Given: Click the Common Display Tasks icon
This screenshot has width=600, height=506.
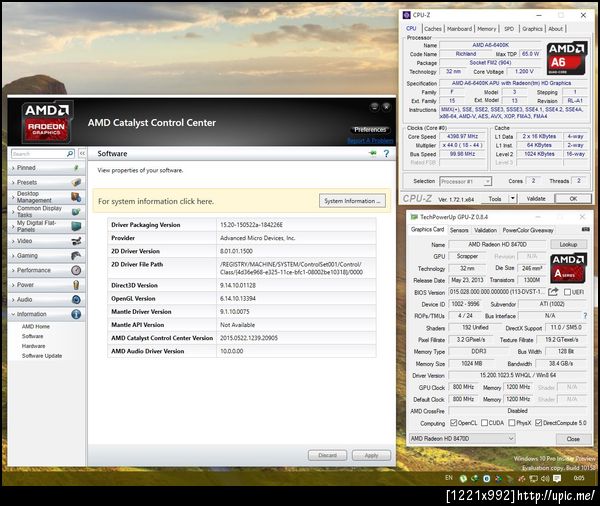Looking at the screenshot, I should 76,211.
